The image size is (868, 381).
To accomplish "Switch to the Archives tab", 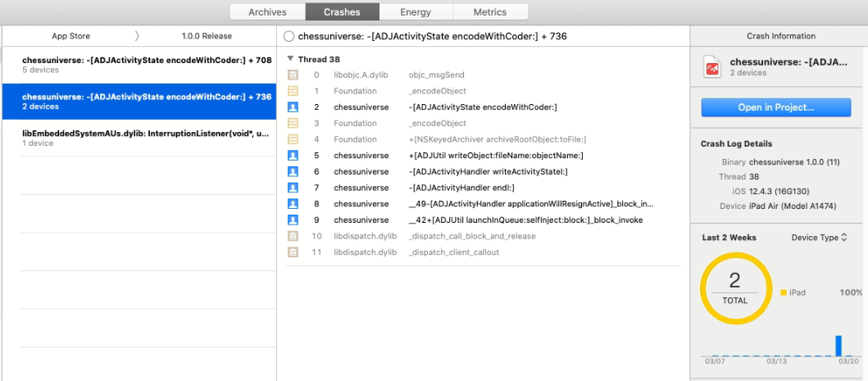I will click(x=267, y=11).
